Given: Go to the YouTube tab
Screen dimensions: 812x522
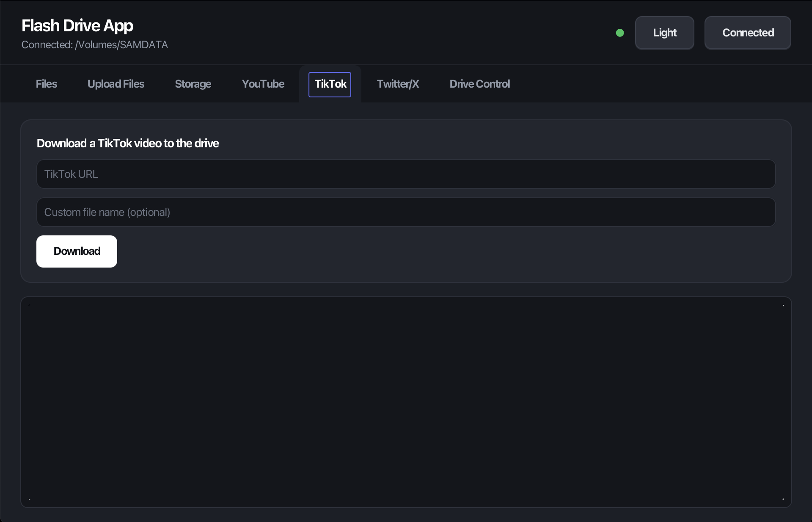Looking at the screenshot, I should (263, 84).
